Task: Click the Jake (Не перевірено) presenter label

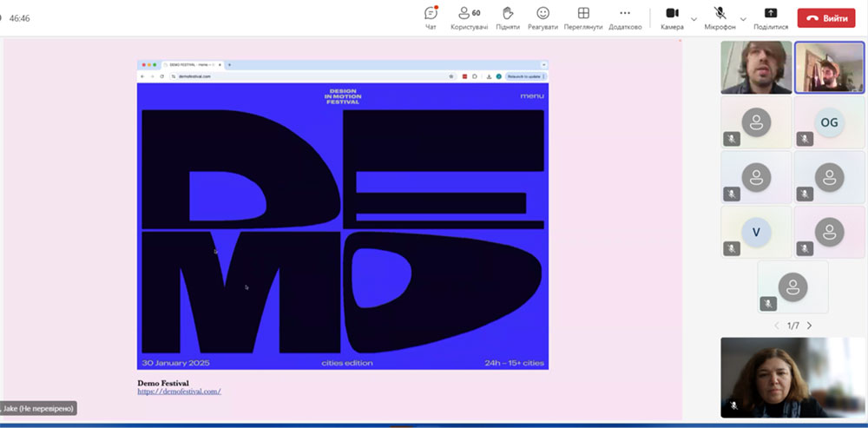Action: (x=38, y=409)
